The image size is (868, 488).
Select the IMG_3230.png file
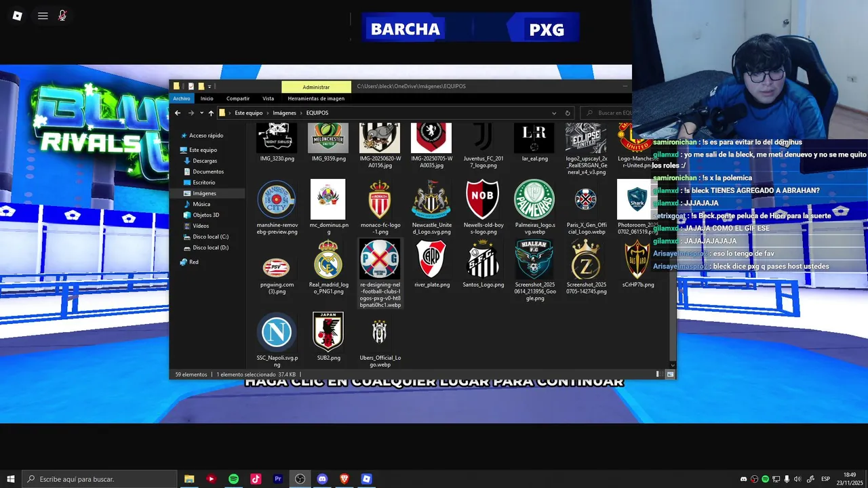277,143
